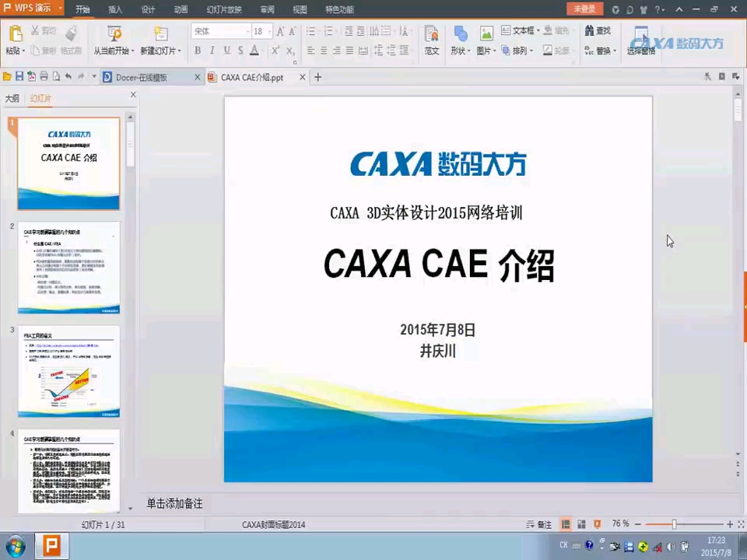Toggle center text alignment
Image resolution: width=747 pixels, height=560 pixels.
click(324, 50)
